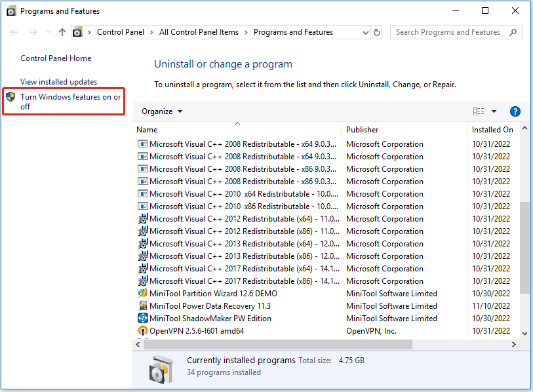
Task: Open the Organize dropdown
Action: [162, 111]
